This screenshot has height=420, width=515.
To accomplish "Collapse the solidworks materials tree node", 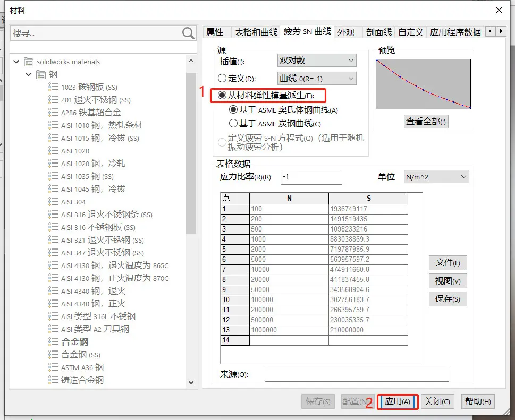I will click(16, 62).
